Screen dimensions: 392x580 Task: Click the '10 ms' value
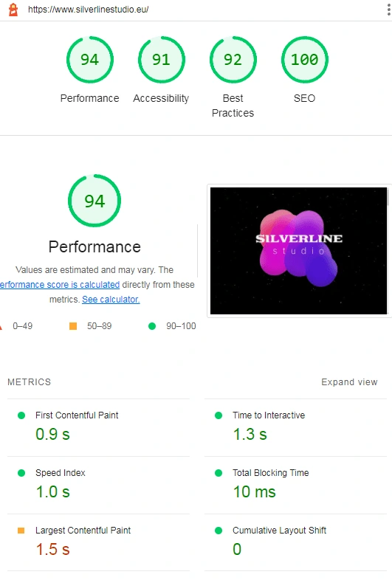[x=254, y=492]
